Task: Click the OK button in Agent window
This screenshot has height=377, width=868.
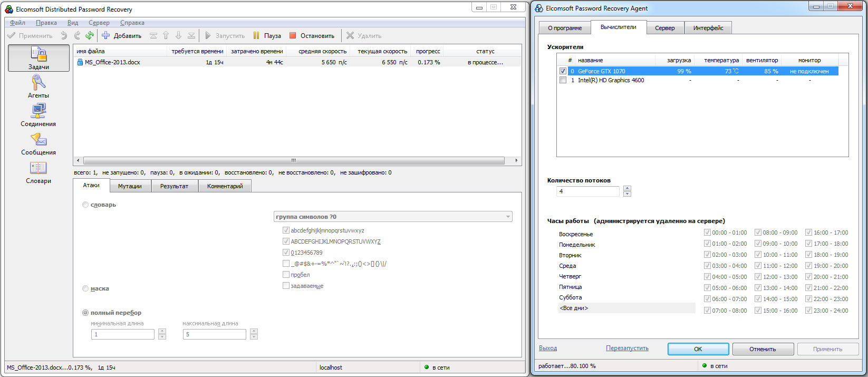Action: pyautogui.click(x=698, y=349)
